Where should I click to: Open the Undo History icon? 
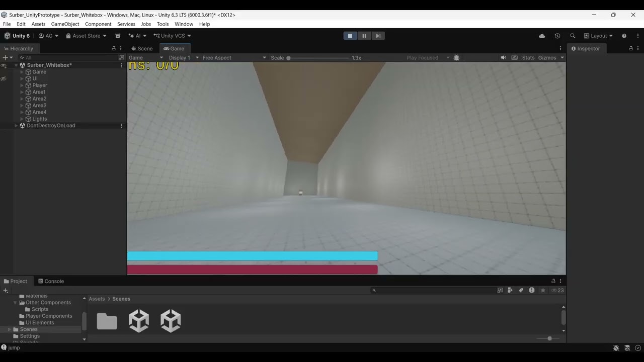pos(557,36)
